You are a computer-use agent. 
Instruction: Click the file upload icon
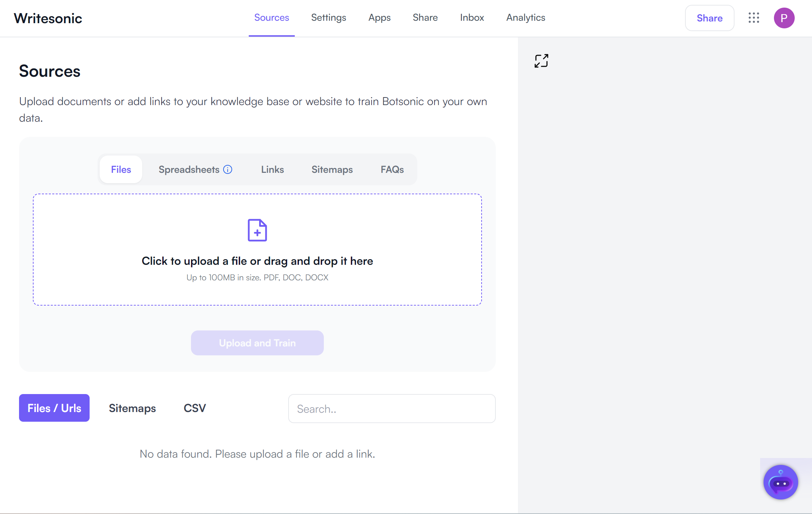point(257,230)
